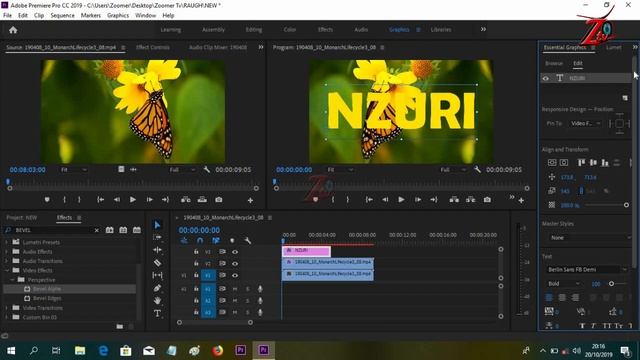This screenshot has height=360, width=640.
Task: Open timeline display settings wrench
Action: (x=247, y=240)
